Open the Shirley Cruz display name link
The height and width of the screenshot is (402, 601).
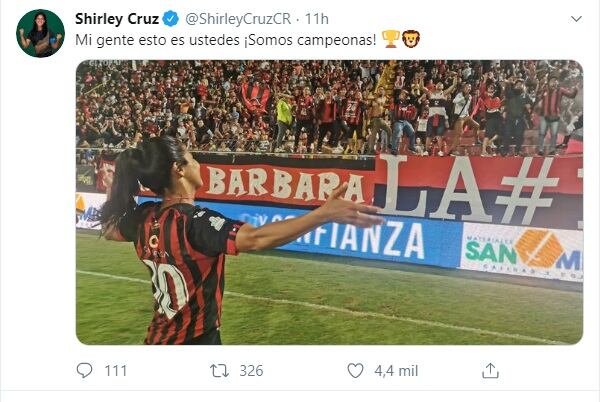tap(117, 19)
